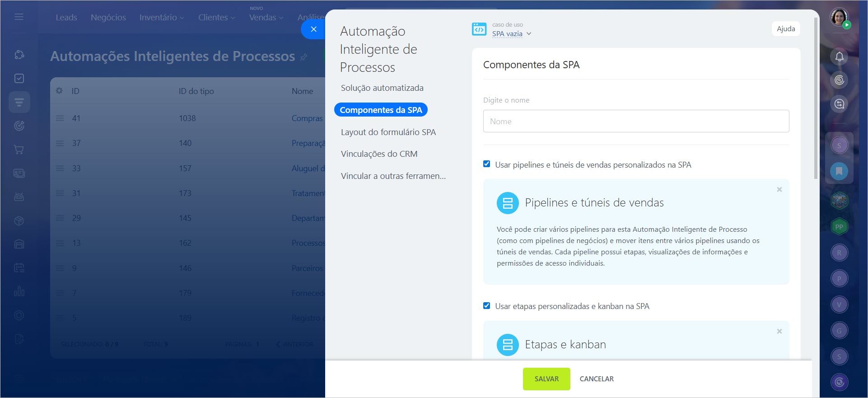Dismiss the Pipelines e túneis de vendas hint

coord(779,190)
